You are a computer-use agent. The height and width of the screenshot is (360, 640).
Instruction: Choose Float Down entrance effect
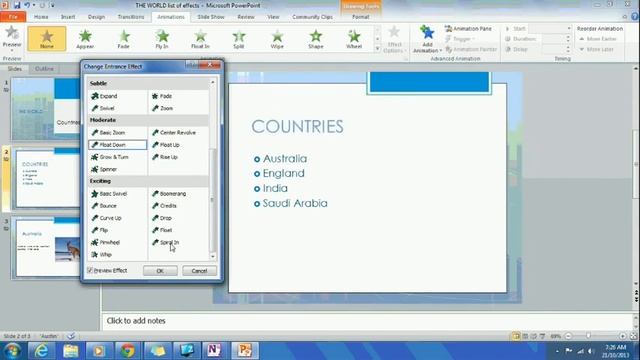pyautogui.click(x=118, y=145)
